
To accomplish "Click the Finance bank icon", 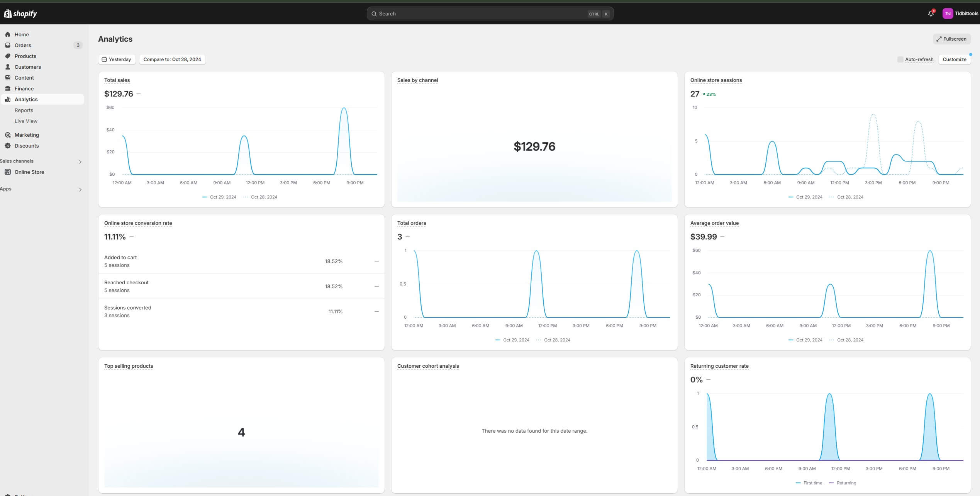I will (8, 88).
